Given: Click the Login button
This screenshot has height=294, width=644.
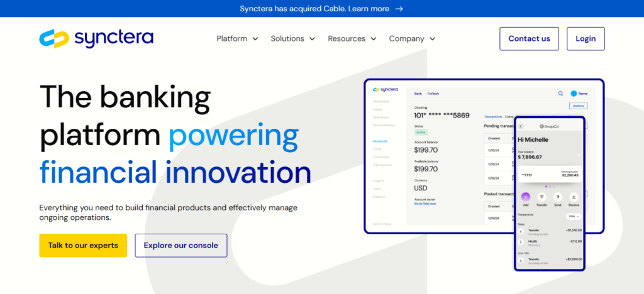Looking at the screenshot, I should click(586, 38).
